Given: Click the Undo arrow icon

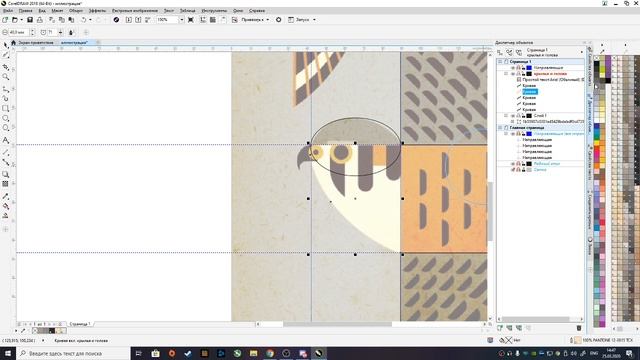Looking at the screenshot, I should [83, 20].
